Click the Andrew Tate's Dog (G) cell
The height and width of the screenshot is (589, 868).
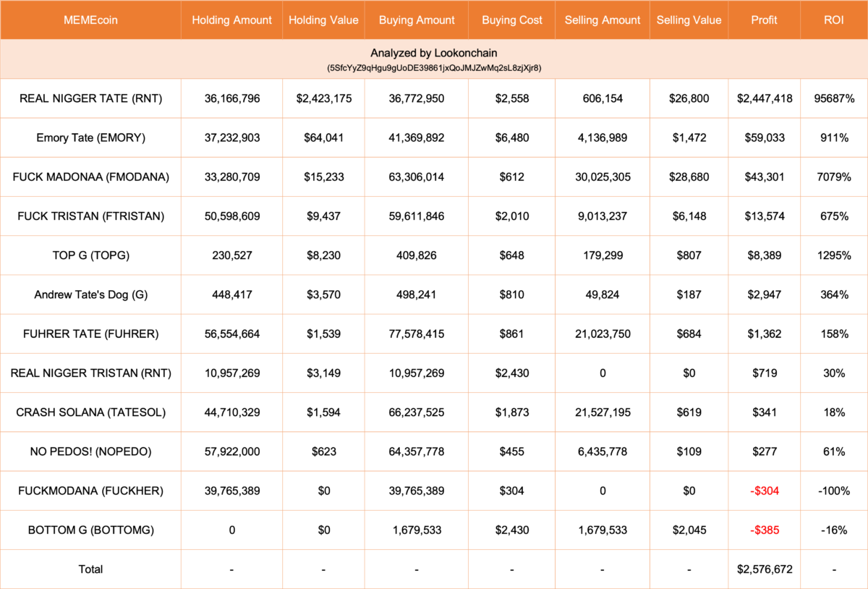coord(90,294)
